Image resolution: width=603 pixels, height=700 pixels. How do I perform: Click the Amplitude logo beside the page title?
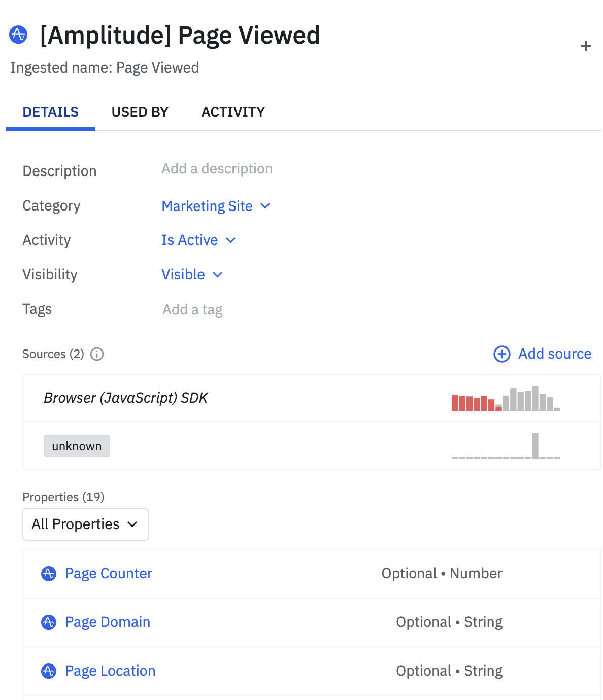pyautogui.click(x=18, y=34)
